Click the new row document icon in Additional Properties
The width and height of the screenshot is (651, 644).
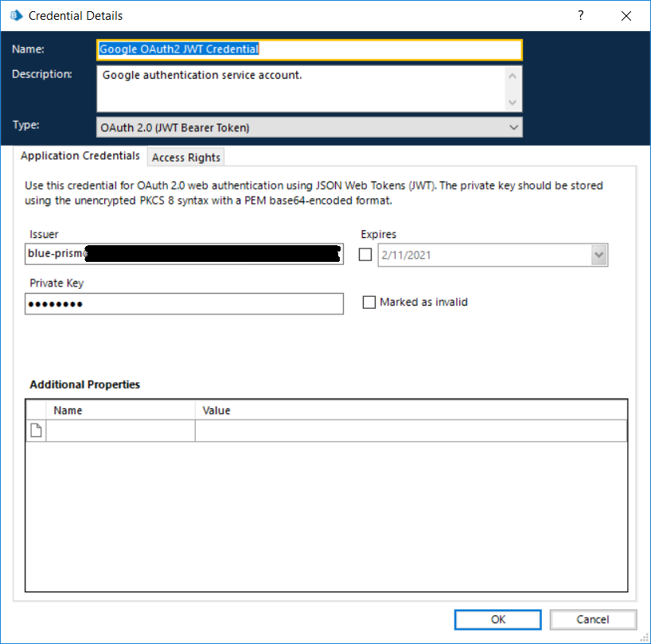point(36,430)
